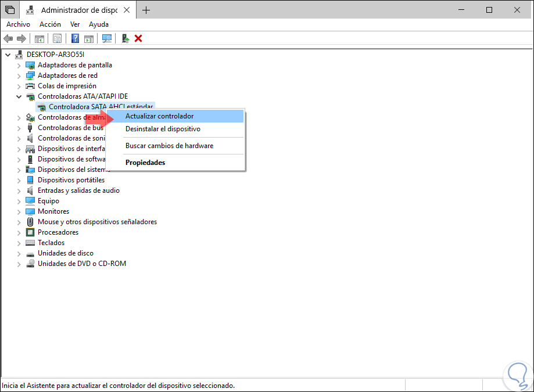Screen dimensions: 534x392
Task: Expand the Teclados node
Action: coord(19,243)
